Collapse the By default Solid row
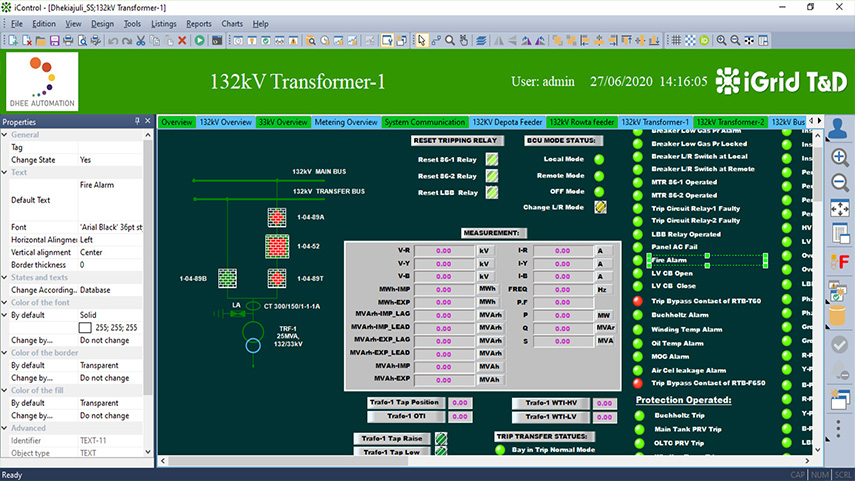This screenshot has height=481, width=855. [5, 315]
